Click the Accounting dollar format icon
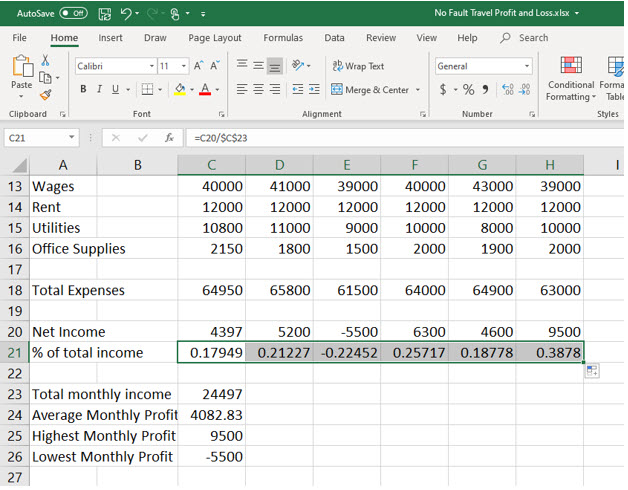Image resolution: width=628 pixels, height=490 pixels. (443, 89)
